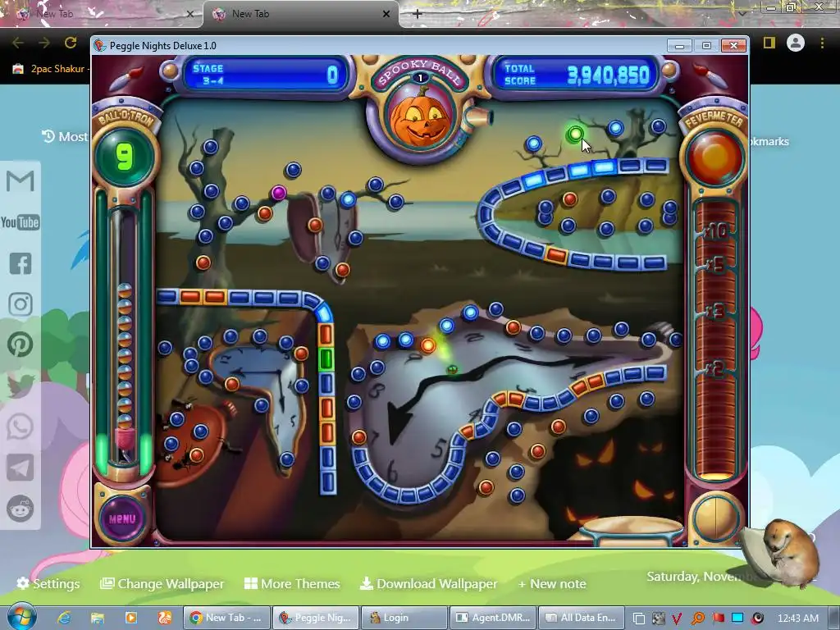Screen dimensions: 840x630
Task: Switch to All Data En... taskbar button
Action: coord(582,618)
